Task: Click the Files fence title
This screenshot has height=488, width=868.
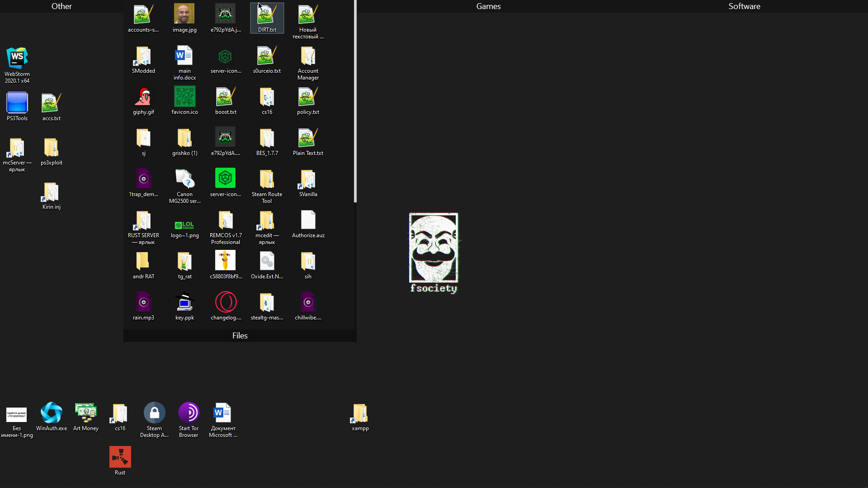Action: click(x=240, y=336)
